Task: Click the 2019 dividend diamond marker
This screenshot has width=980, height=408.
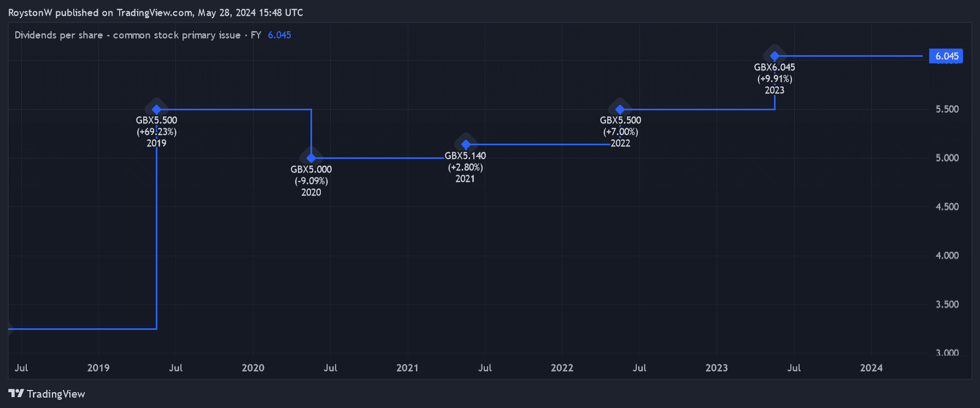Action: [156, 109]
